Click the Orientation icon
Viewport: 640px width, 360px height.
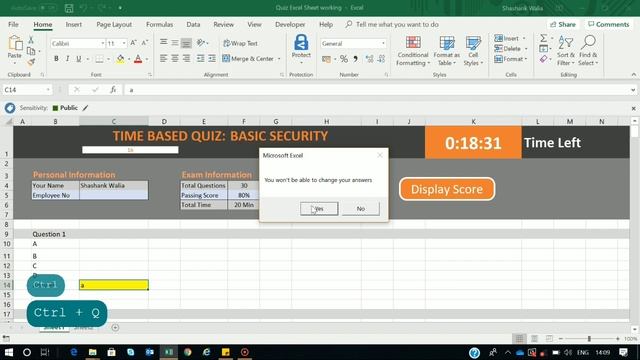pyautogui.click(x=201, y=43)
